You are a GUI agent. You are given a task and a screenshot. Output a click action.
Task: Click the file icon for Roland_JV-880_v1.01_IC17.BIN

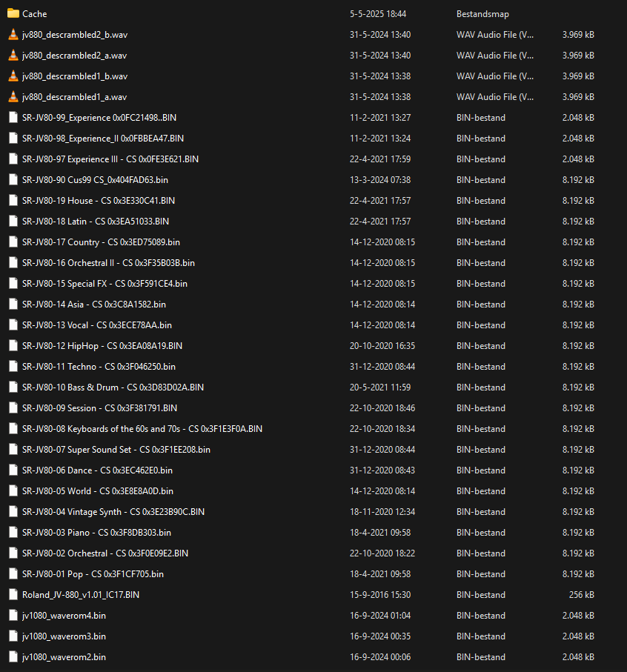[x=13, y=595]
